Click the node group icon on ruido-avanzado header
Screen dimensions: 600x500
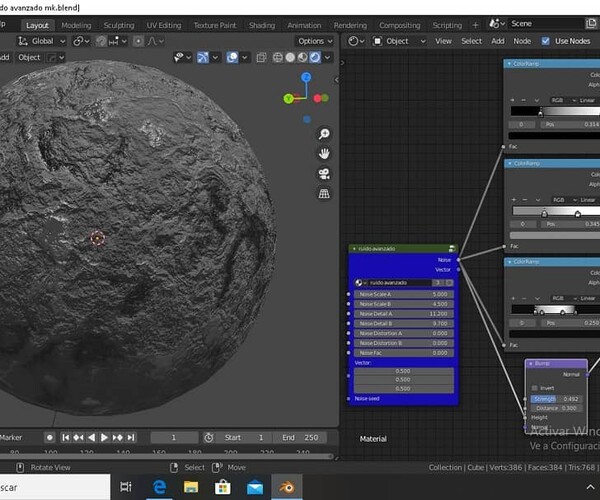(x=452, y=249)
